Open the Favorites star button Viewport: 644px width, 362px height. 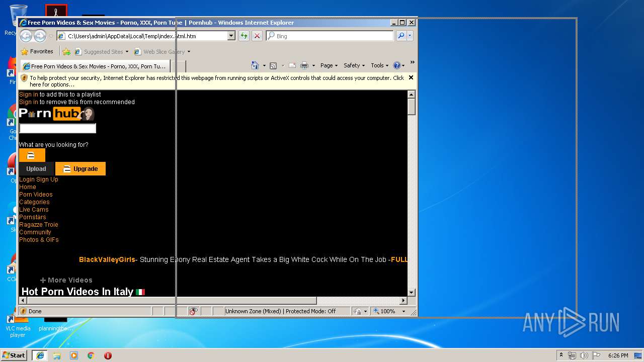click(37, 51)
